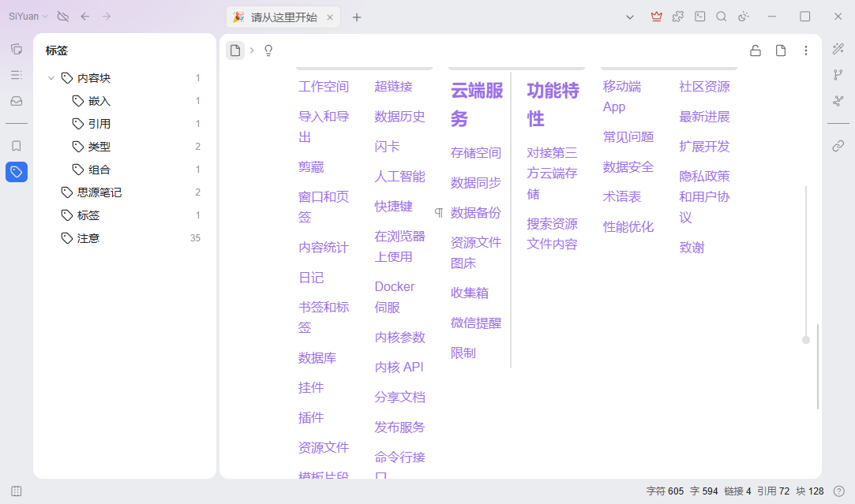Open the SiYuan main menu
The image size is (855, 504).
(28, 17)
